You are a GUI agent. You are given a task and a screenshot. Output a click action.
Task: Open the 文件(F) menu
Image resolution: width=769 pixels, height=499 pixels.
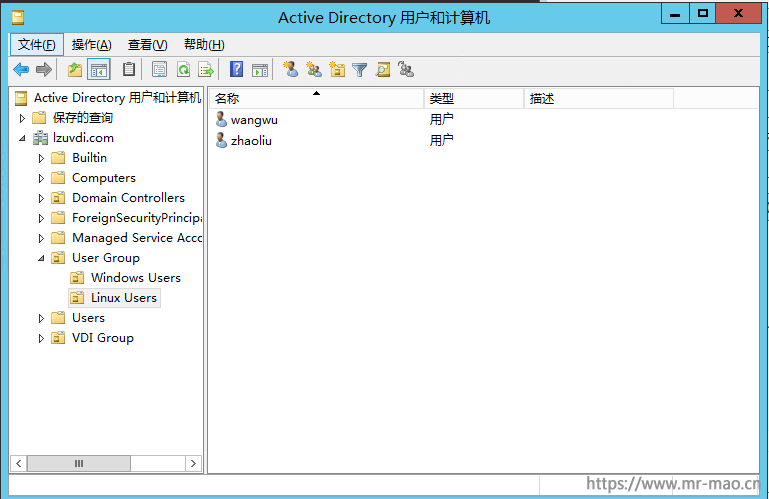point(37,45)
